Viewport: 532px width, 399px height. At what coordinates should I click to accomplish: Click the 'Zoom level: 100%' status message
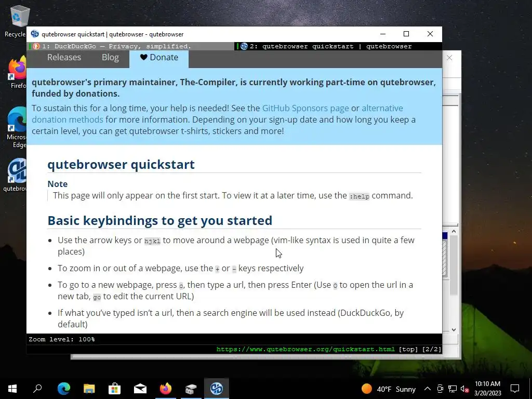pyautogui.click(x=62, y=339)
